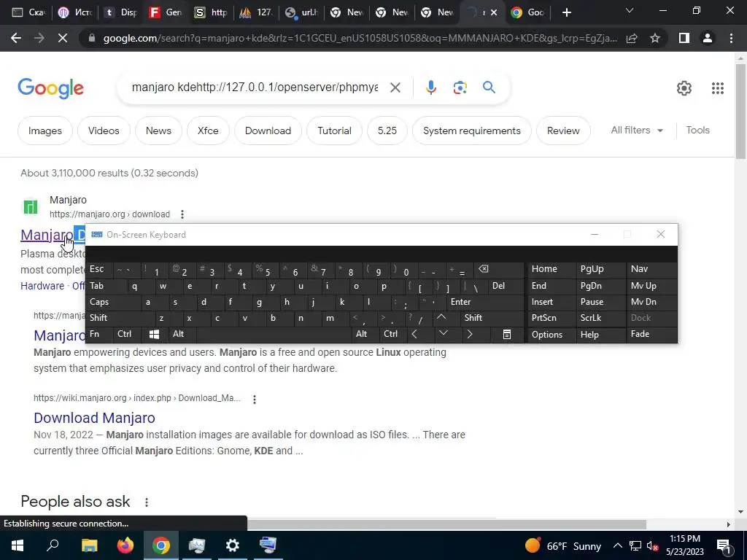747x560 pixels.
Task: Search by image with Google Lens icon
Action: click(460, 87)
